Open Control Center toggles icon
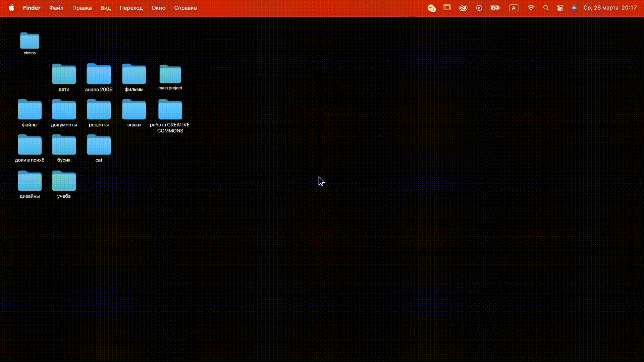Screen dimensions: 644x362 [560, 8]
